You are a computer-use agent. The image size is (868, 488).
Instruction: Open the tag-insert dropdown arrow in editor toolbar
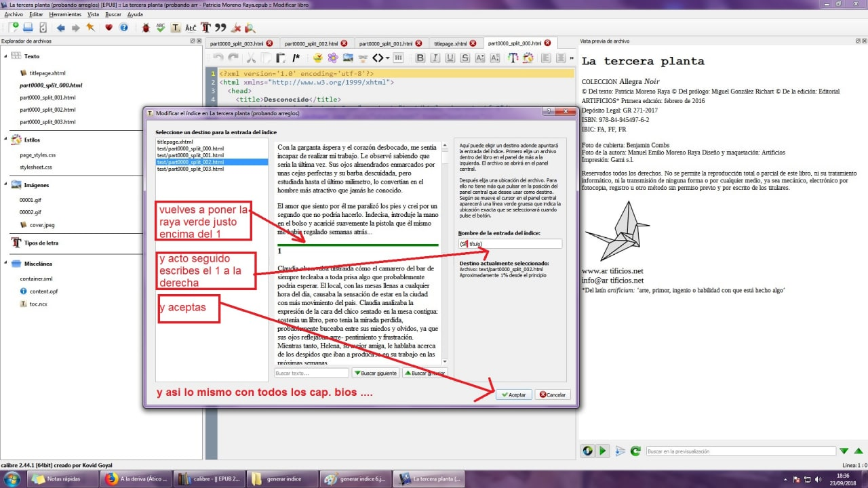(x=389, y=58)
